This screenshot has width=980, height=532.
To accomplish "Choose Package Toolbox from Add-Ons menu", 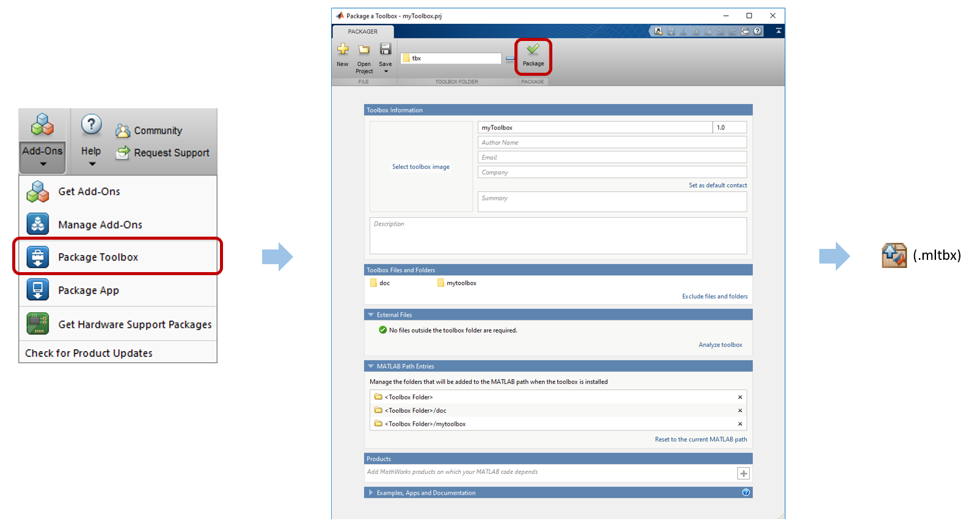I will (x=98, y=257).
